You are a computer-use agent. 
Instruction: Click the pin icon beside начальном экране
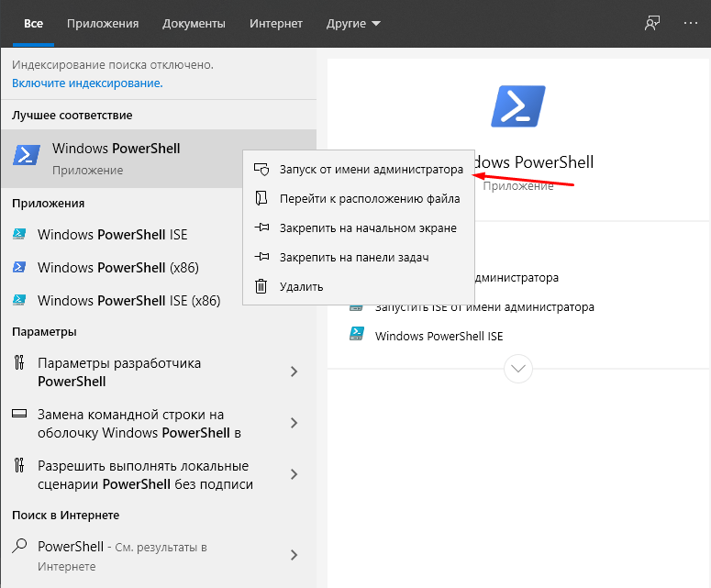point(261,227)
